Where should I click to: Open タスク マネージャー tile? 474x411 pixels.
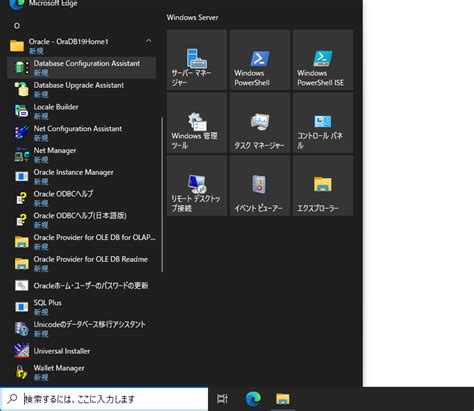click(x=260, y=123)
